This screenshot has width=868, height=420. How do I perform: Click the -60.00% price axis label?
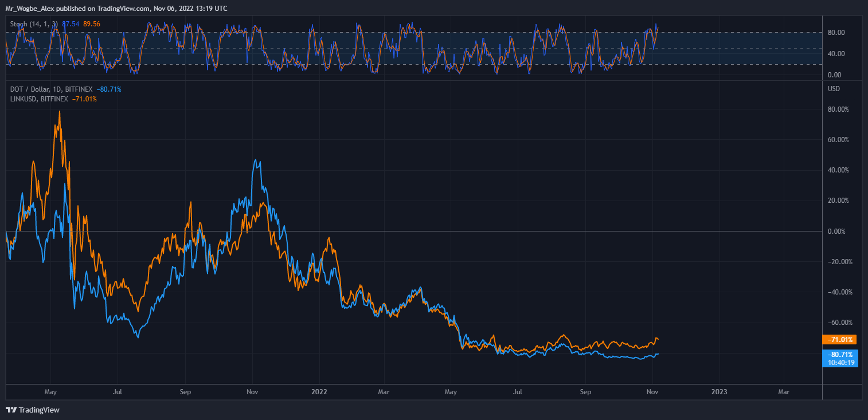click(839, 323)
